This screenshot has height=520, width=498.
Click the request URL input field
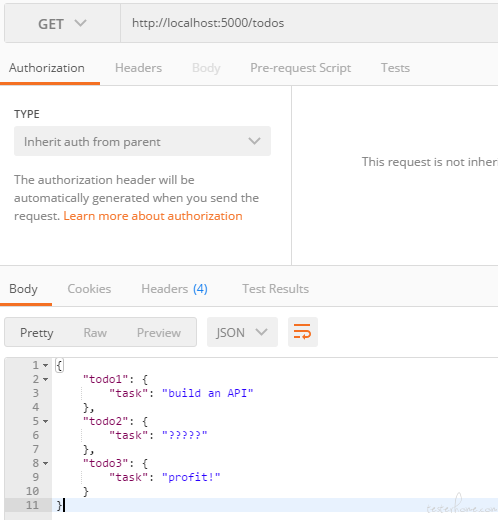point(309,23)
